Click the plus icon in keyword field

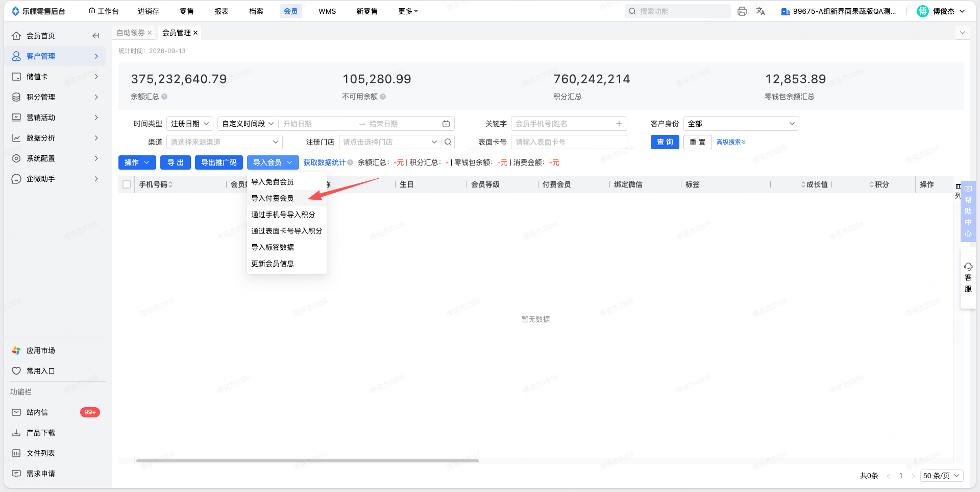pyautogui.click(x=619, y=124)
